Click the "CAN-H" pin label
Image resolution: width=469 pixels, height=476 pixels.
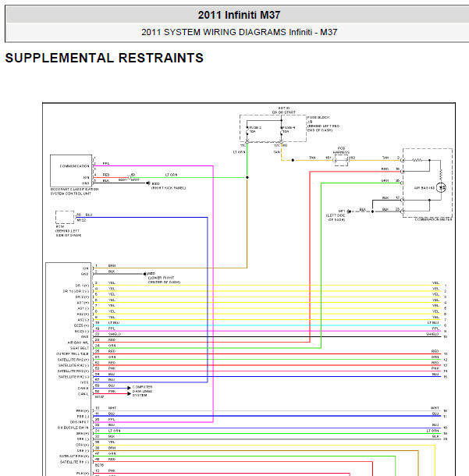83,389
